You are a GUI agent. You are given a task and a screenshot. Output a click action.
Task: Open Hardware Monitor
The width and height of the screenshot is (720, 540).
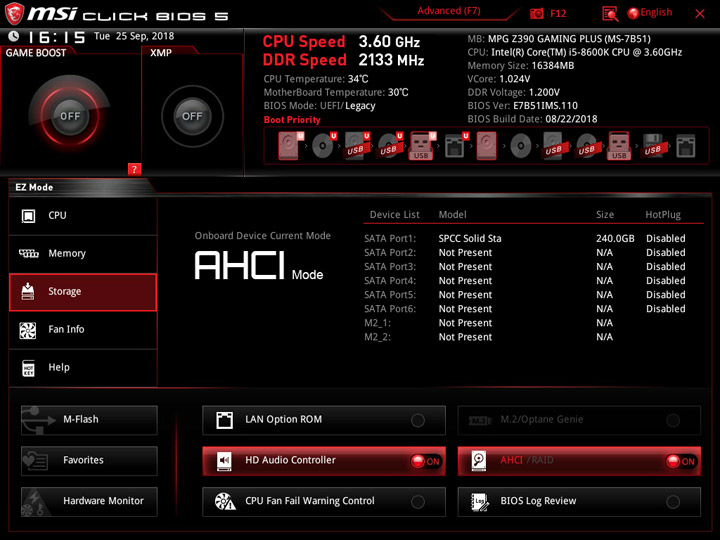coord(89,501)
